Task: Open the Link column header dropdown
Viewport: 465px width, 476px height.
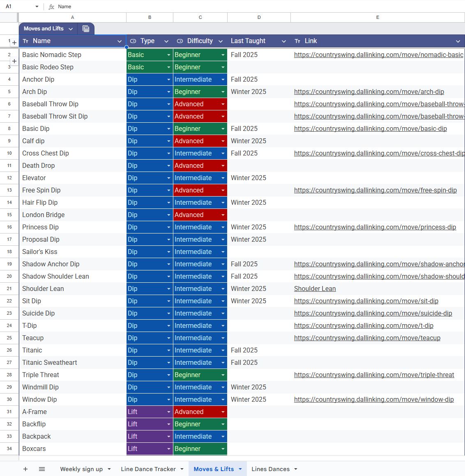Action: [x=458, y=41]
